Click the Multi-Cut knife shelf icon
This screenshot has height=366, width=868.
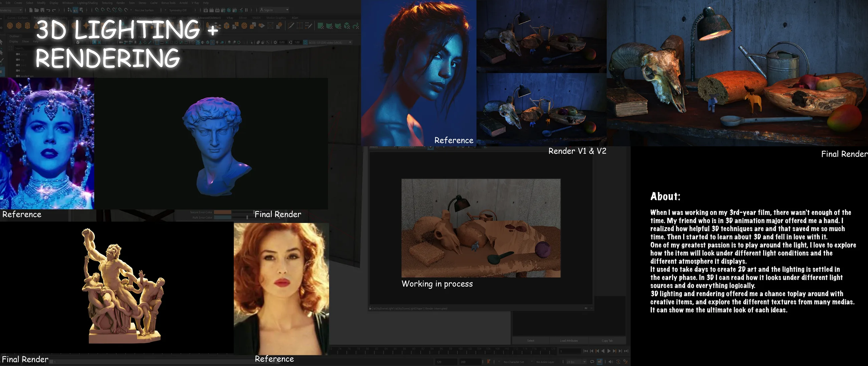[x=291, y=26]
